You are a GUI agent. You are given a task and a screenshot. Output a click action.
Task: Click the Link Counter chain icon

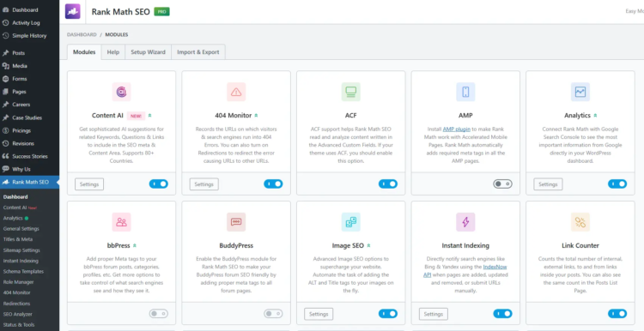tap(580, 222)
